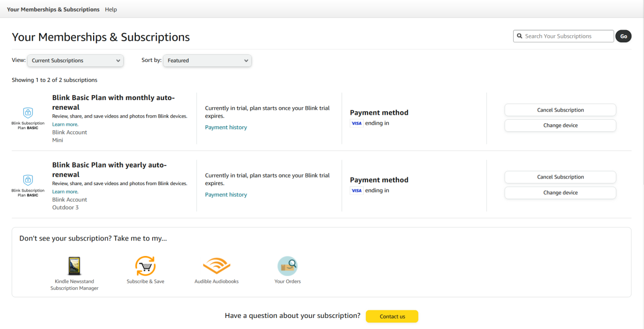
Task: Click the Your Orders magnifying glass icon
Action: tap(287, 265)
